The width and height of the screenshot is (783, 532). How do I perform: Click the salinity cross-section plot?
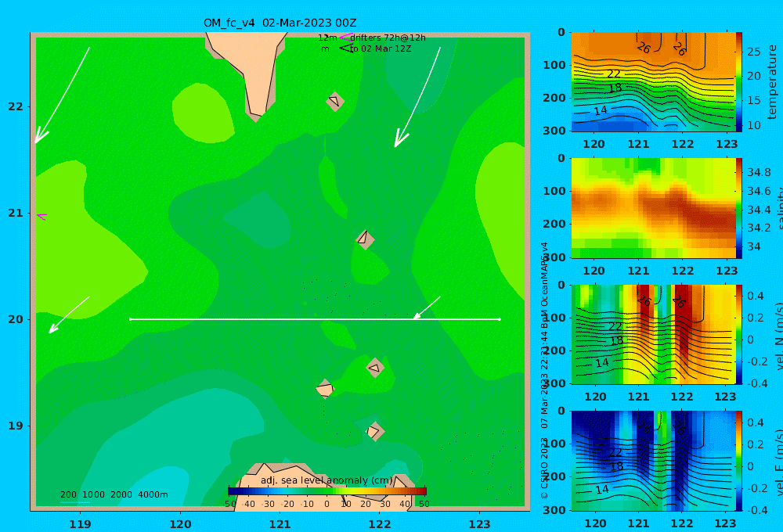pyautogui.click(x=654, y=209)
